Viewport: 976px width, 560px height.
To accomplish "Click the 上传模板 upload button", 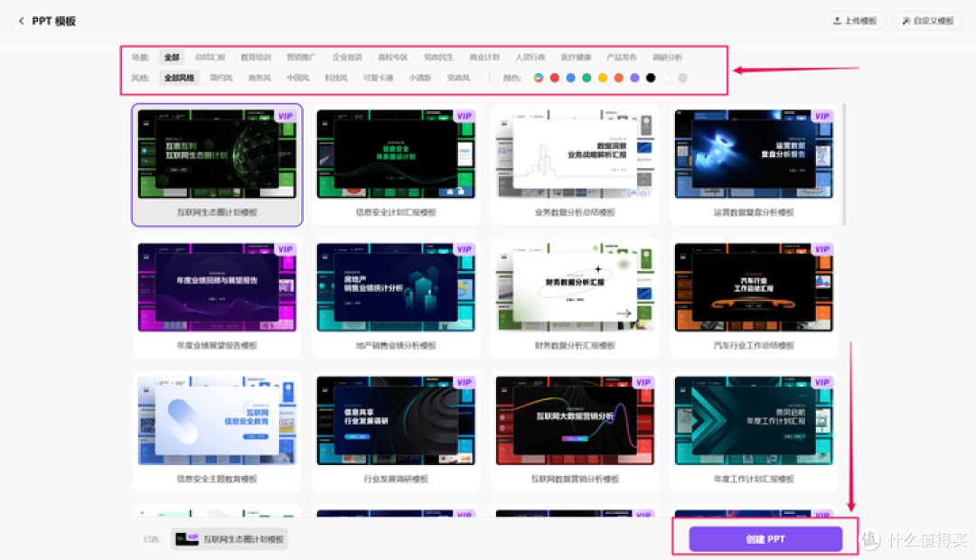I will 855,21.
